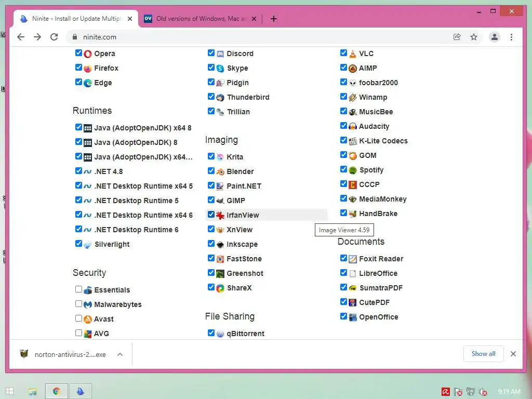Uncheck the Krita checkbox
Screen dimensions: 532x399
pyautogui.click(x=211, y=156)
